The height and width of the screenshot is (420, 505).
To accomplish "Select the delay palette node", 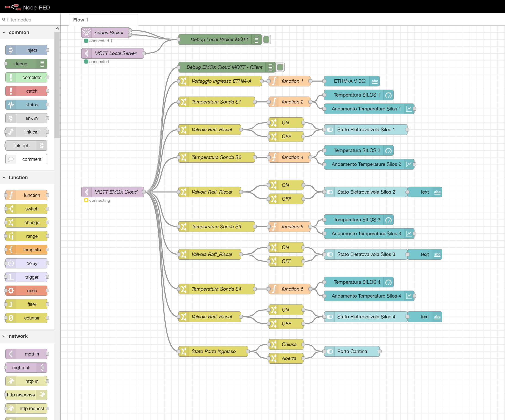I will pos(26,263).
